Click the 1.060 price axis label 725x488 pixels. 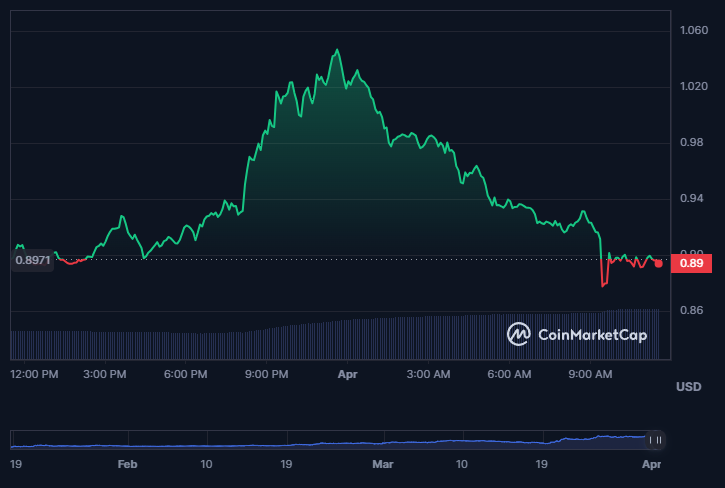[693, 31]
